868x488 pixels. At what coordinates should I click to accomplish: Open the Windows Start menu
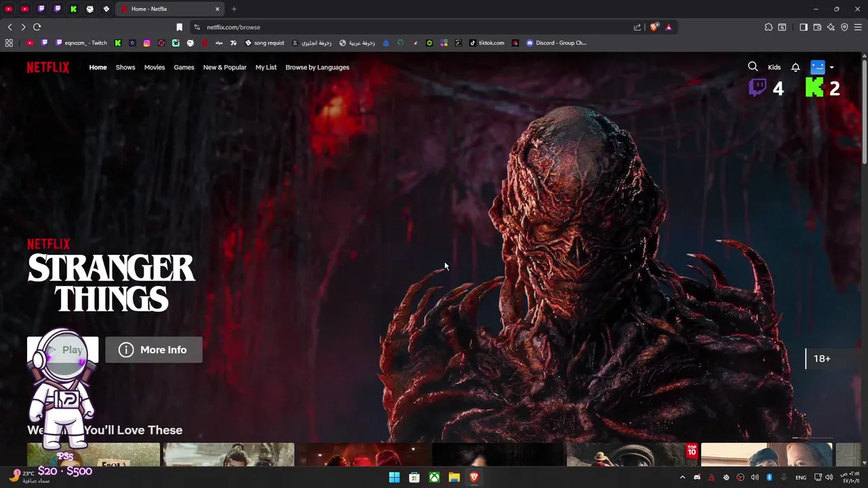click(394, 477)
